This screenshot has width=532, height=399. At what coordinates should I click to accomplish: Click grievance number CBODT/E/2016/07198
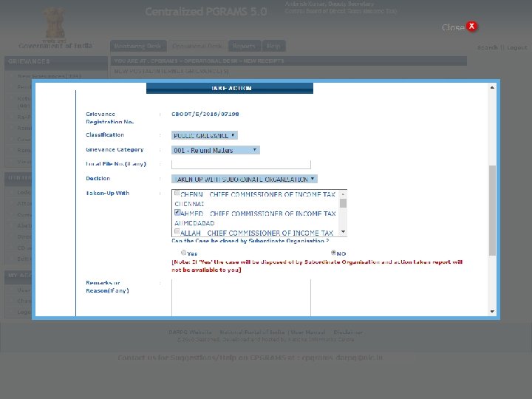pyautogui.click(x=205, y=114)
